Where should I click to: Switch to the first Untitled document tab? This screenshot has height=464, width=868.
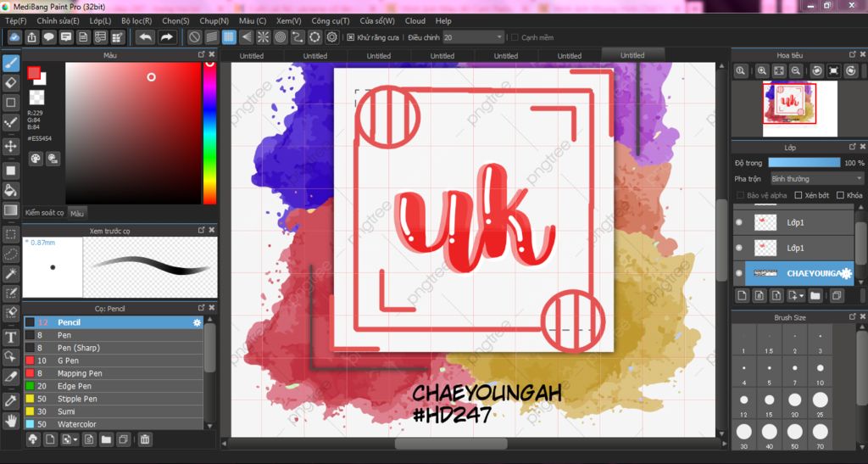tap(251, 55)
